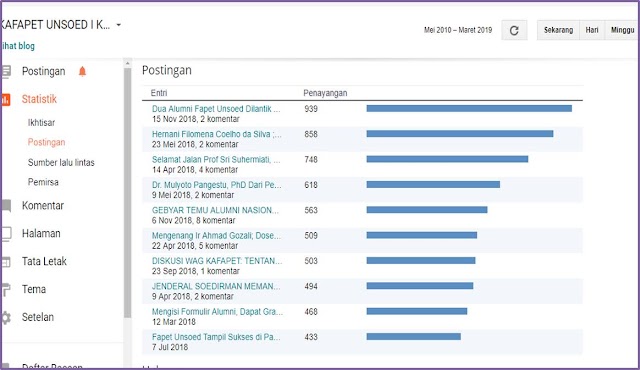Image resolution: width=640 pixels, height=370 pixels.
Task: Click '15 Nov 2018, 2 komentar' text
Action: (196, 119)
